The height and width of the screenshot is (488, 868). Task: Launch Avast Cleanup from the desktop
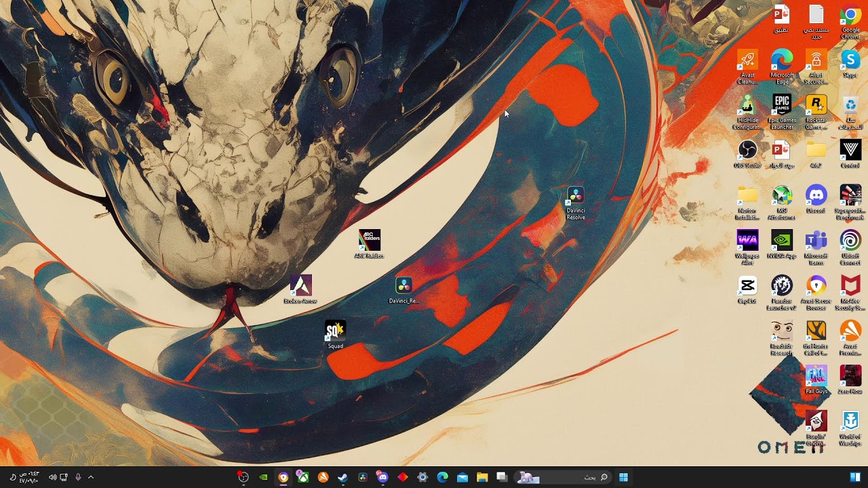tap(747, 68)
